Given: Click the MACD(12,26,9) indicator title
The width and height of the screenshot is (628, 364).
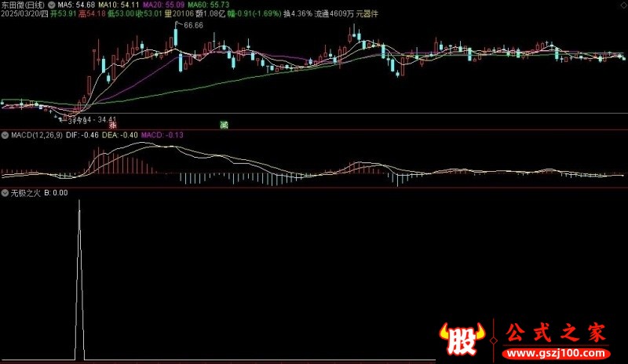Looking at the screenshot, I should point(37,136).
